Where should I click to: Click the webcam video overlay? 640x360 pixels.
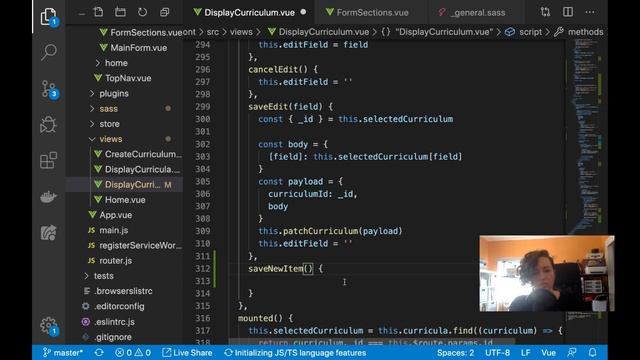pyautogui.click(x=547, y=273)
